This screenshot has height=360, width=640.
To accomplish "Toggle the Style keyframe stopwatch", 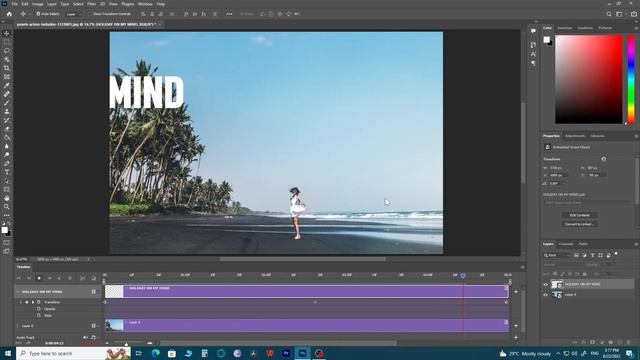I will [39, 316].
